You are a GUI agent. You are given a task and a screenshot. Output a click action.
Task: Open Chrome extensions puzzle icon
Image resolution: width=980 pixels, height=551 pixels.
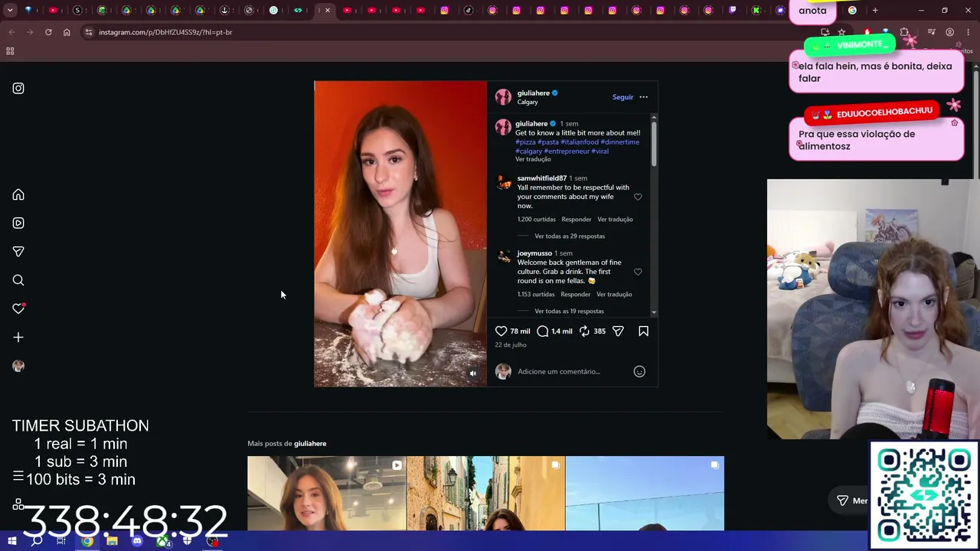[x=904, y=32]
